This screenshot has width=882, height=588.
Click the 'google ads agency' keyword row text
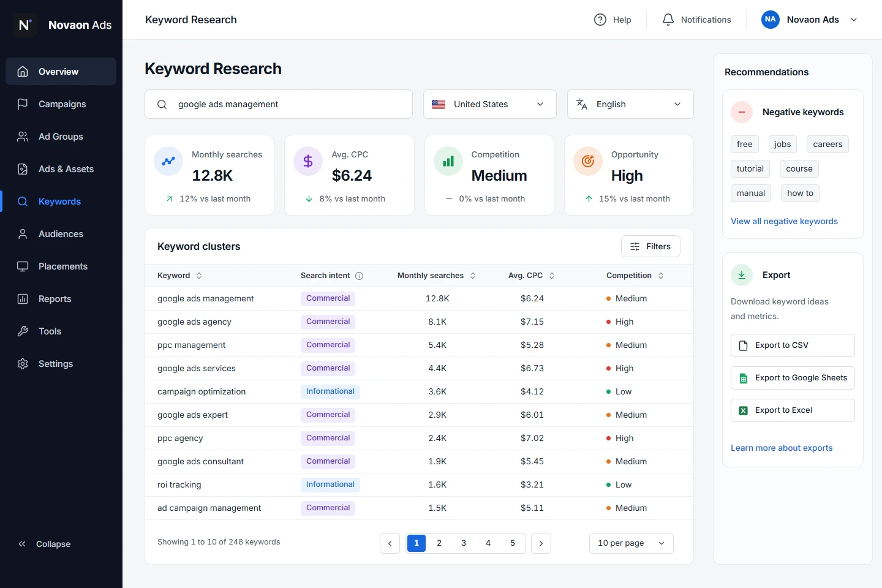coord(194,322)
